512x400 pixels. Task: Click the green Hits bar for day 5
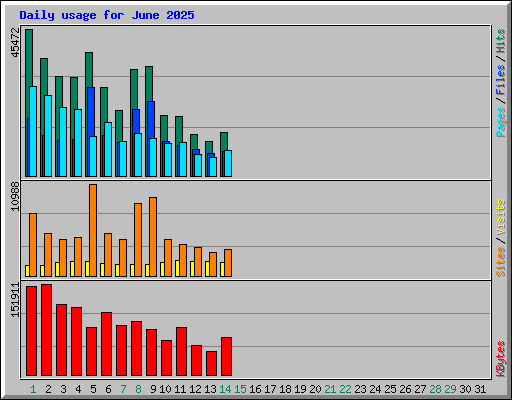click(89, 69)
